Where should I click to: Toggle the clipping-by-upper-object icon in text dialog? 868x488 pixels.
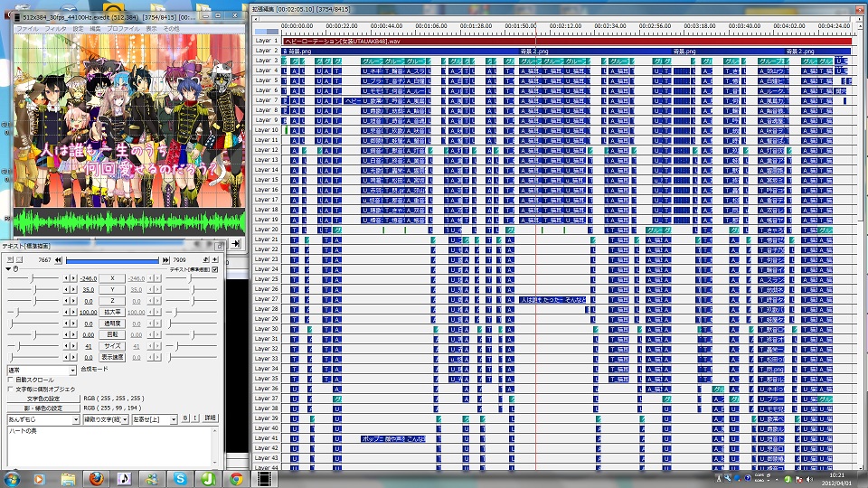pos(19,259)
